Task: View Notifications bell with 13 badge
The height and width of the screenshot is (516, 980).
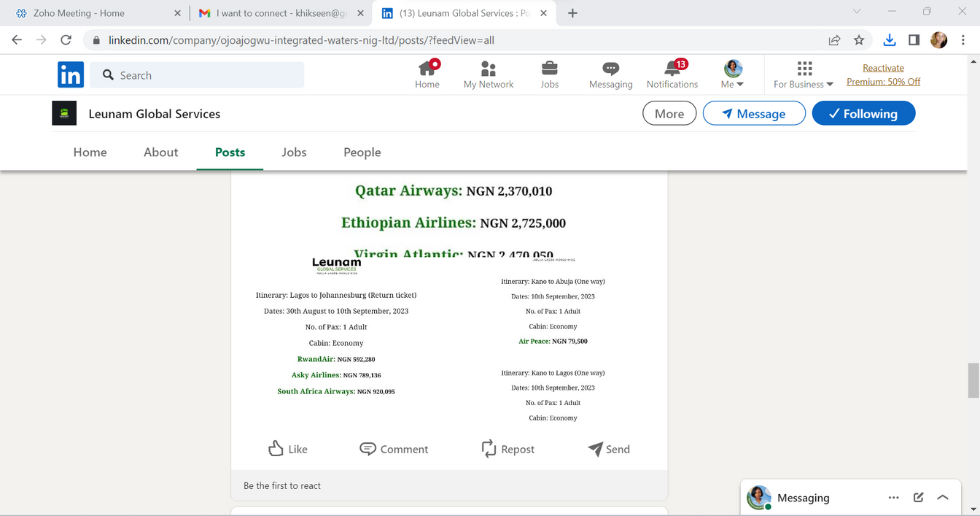Action: (x=672, y=74)
